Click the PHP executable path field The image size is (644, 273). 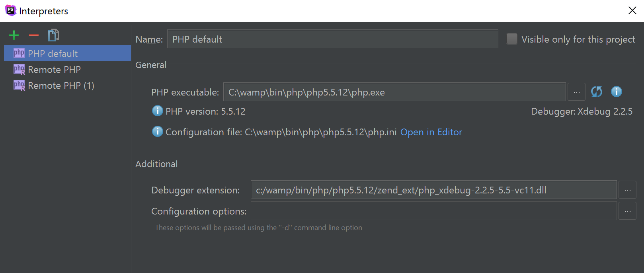pyautogui.click(x=394, y=92)
